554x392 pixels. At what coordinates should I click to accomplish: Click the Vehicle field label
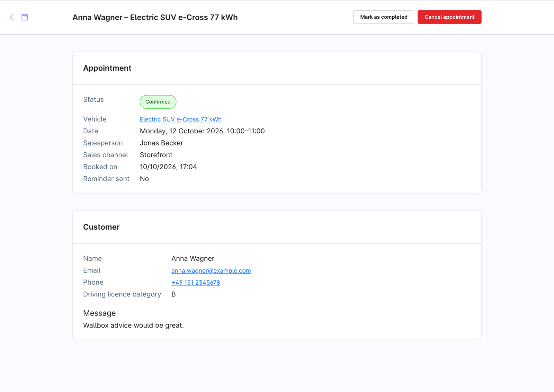point(95,119)
